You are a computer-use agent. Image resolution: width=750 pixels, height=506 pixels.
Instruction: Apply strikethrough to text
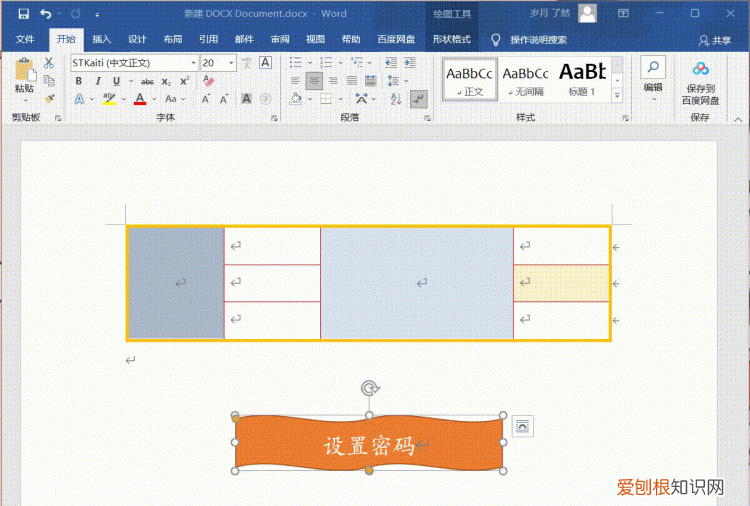click(x=147, y=82)
